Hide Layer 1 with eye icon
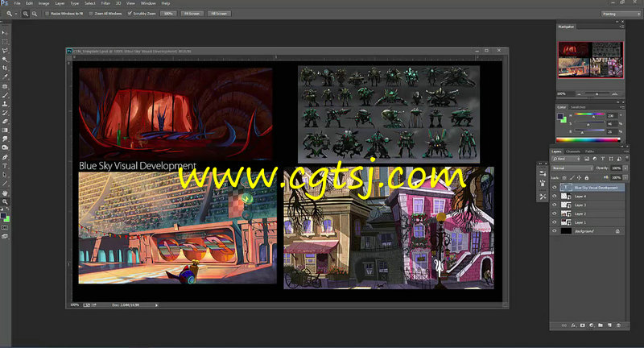The image size is (644, 348). 555,222
